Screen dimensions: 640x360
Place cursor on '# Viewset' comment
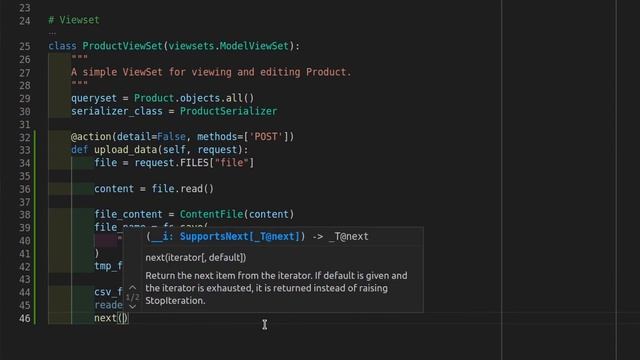(74, 20)
